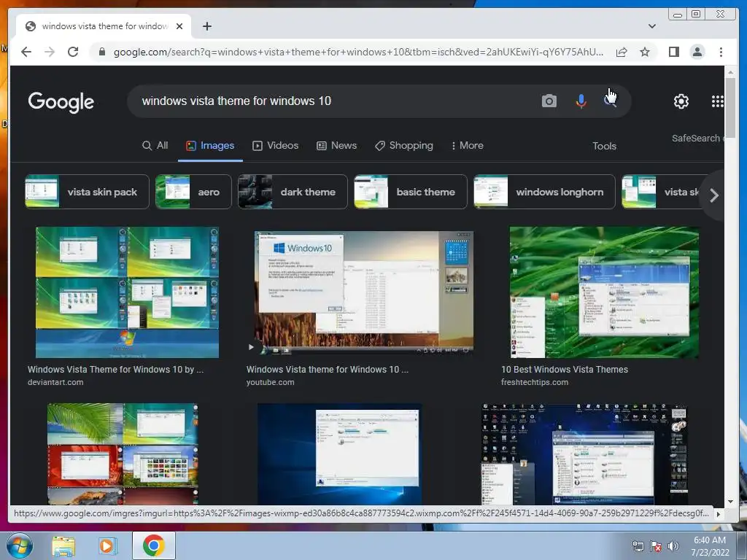The width and height of the screenshot is (747, 560).
Task: Filter by the 'windows longhorn' chip
Action: (x=544, y=192)
